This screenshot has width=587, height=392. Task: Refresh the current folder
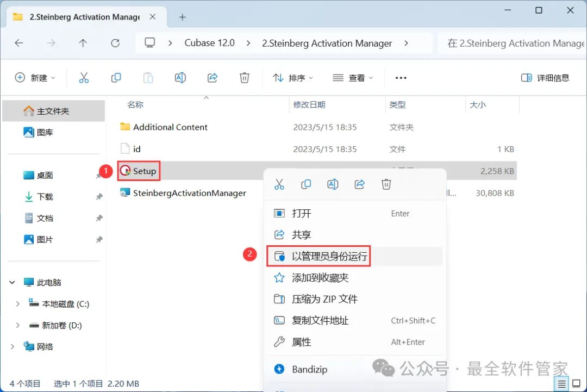point(115,43)
